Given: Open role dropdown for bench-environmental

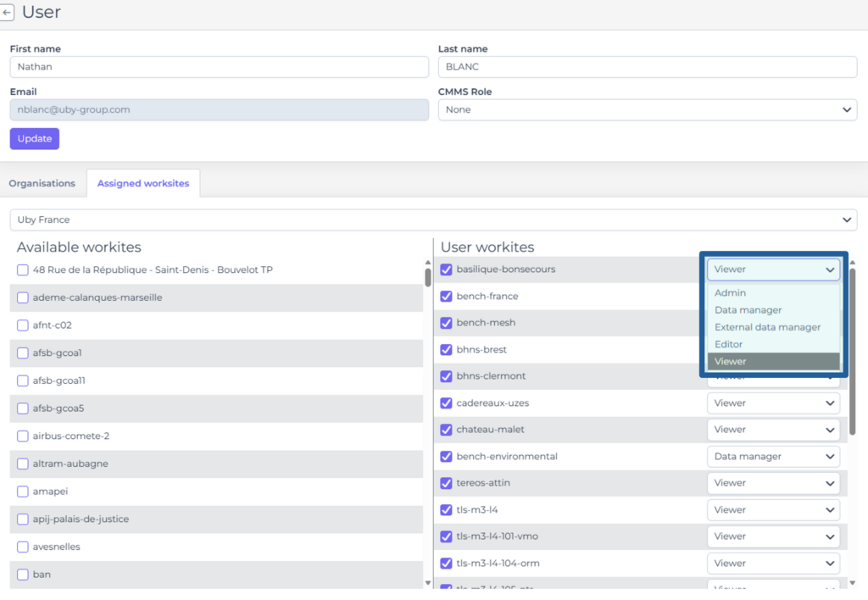Looking at the screenshot, I should 773,457.
